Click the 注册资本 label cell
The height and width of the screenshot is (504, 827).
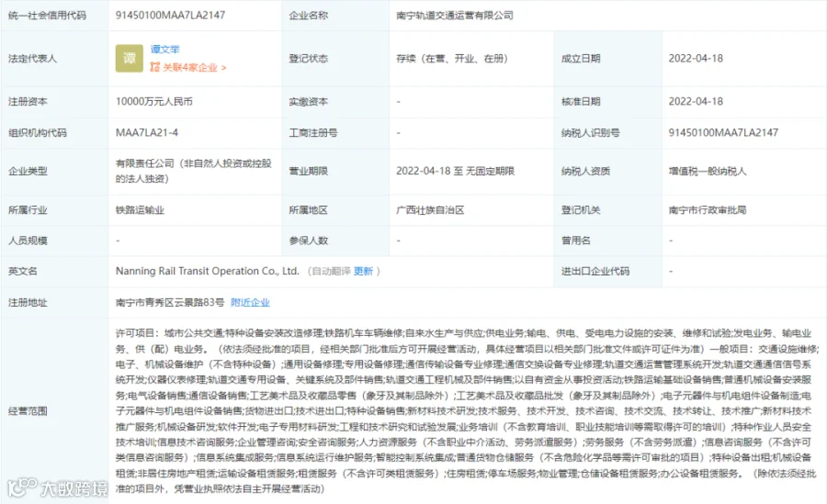point(55,101)
